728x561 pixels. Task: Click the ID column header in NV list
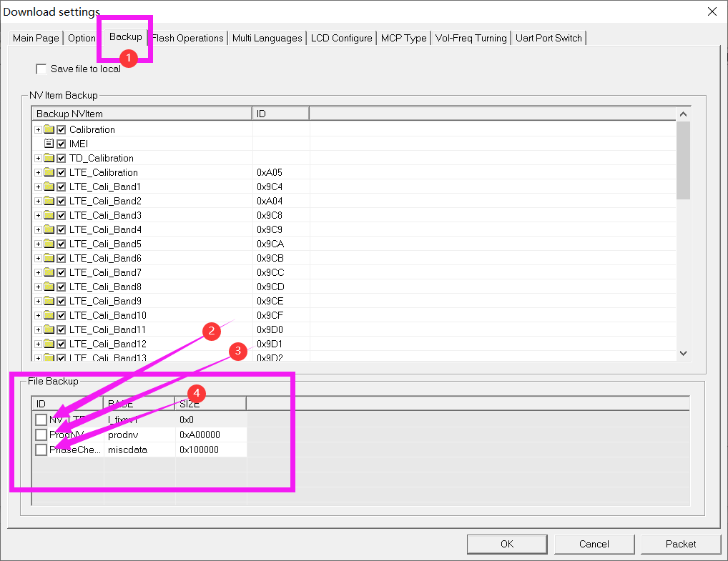pyautogui.click(x=280, y=114)
